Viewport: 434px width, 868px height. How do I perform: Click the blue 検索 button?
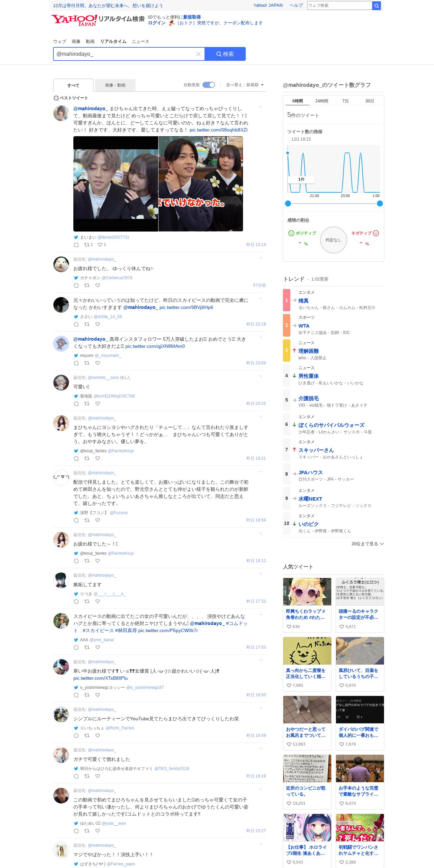pos(225,54)
